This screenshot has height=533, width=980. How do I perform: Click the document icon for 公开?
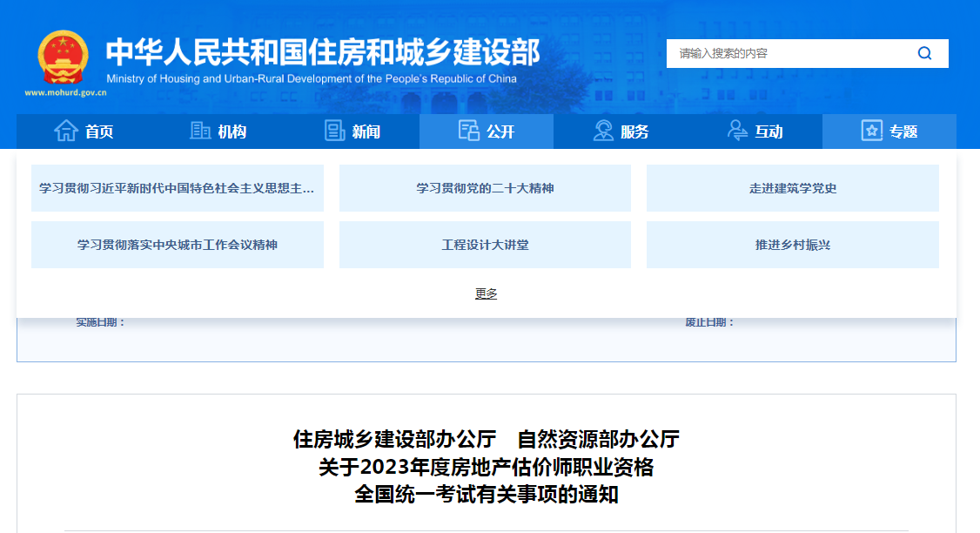point(469,132)
